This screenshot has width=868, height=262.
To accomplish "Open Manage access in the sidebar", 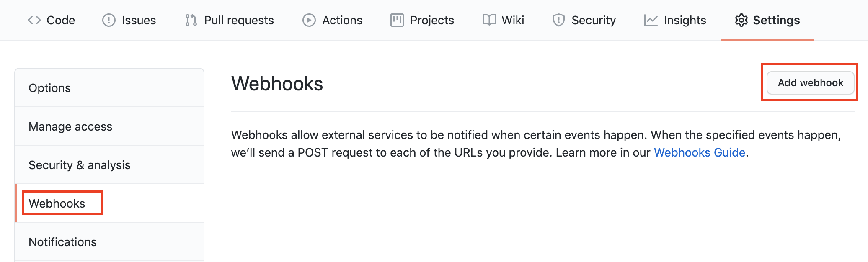I will point(70,126).
